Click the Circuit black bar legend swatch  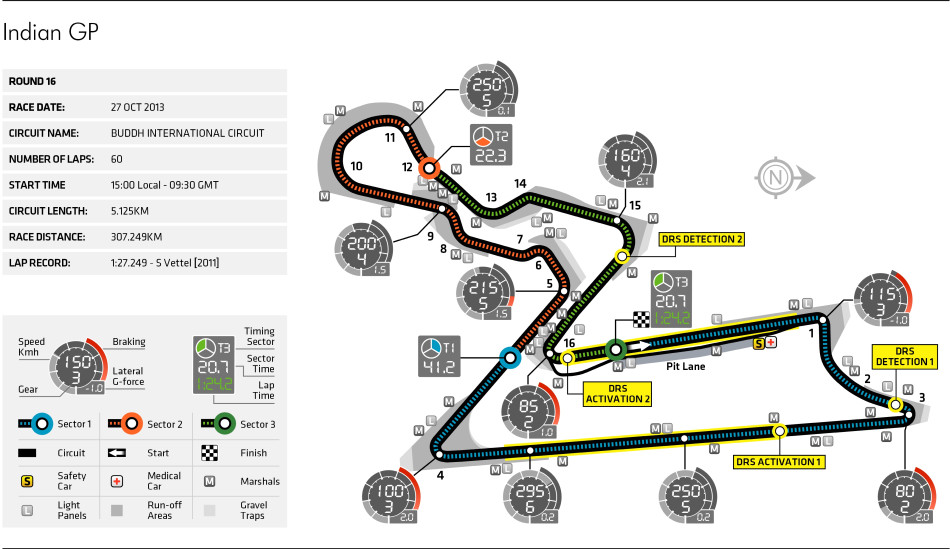point(27,453)
